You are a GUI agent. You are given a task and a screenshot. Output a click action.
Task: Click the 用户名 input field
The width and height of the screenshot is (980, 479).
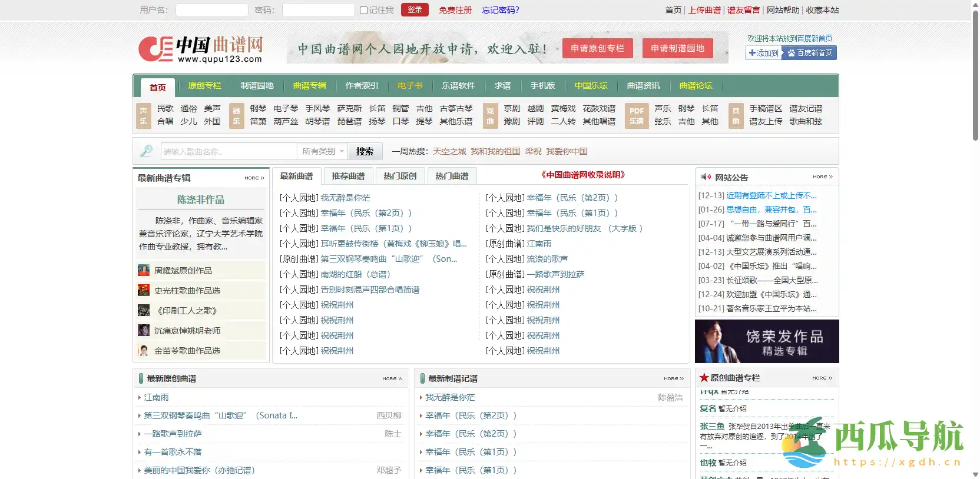click(211, 10)
